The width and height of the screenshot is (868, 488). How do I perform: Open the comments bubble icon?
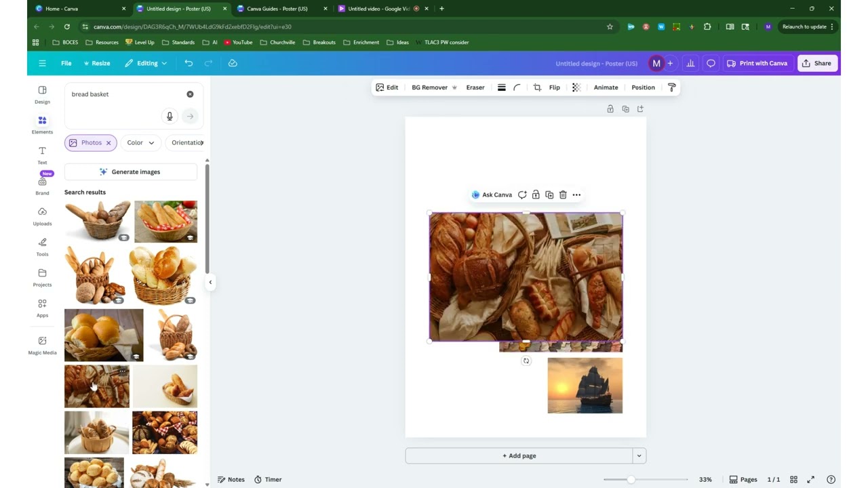click(x=711, y=63)
